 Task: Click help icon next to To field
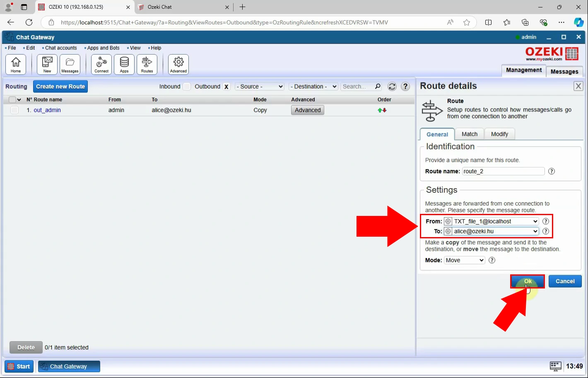(546, 231)
